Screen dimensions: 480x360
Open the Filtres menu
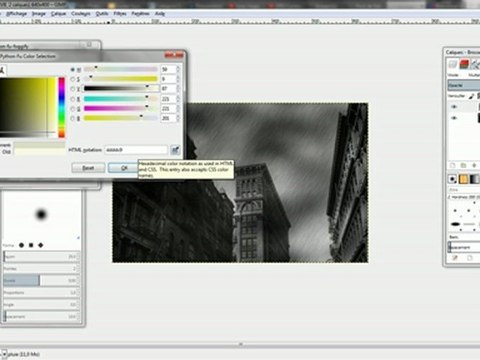tap(120, 14)
